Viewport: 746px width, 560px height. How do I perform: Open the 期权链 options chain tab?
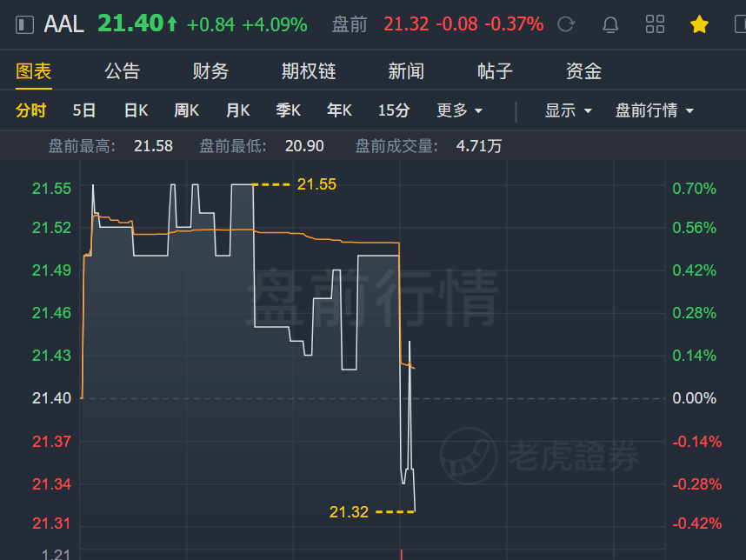309,71
